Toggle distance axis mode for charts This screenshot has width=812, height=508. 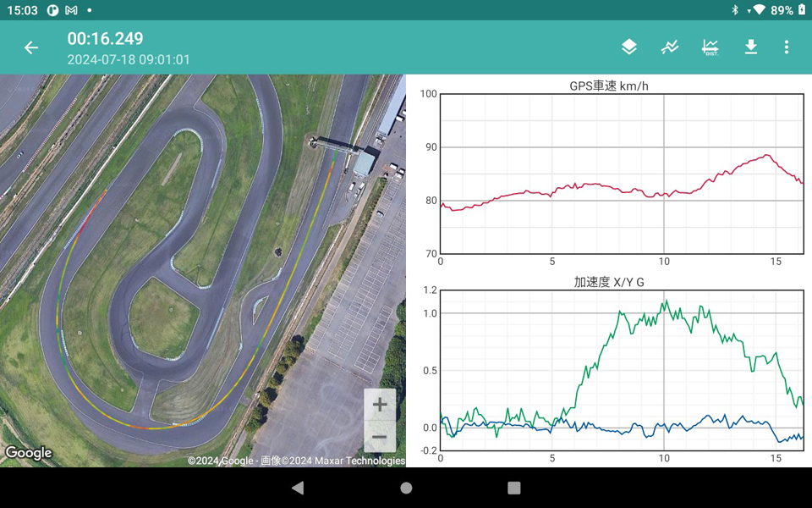710,47
